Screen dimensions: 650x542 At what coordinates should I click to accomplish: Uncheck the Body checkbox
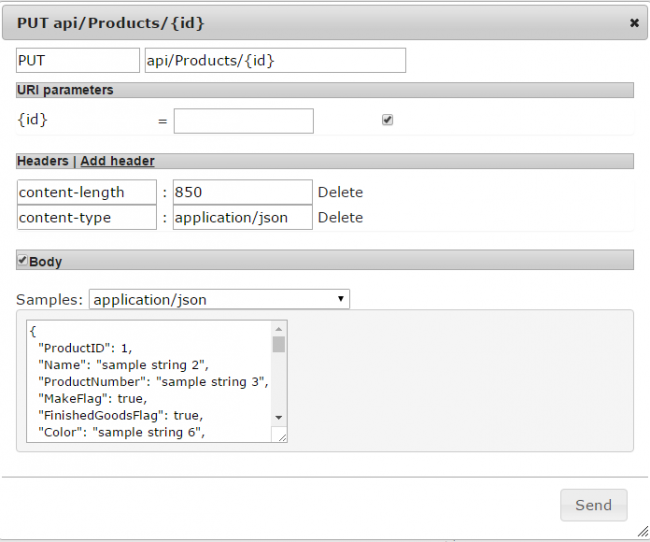(22, 260)
